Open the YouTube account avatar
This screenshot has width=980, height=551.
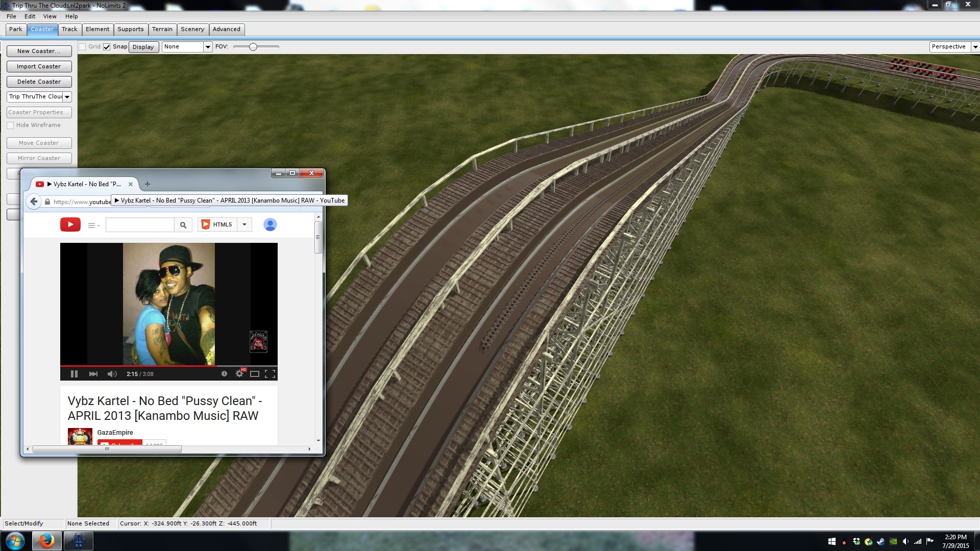click(x=270, y=224)
